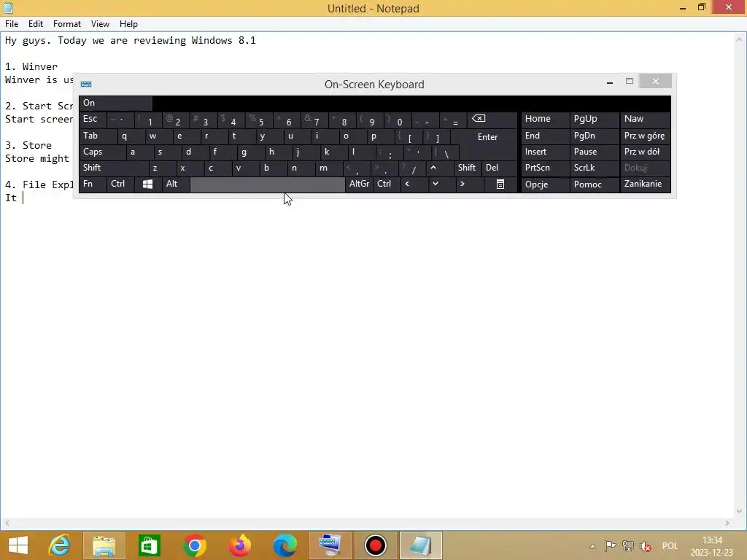Click the Esc key
747x560 pixels.
pyautogui.click(x=93, y=119)
